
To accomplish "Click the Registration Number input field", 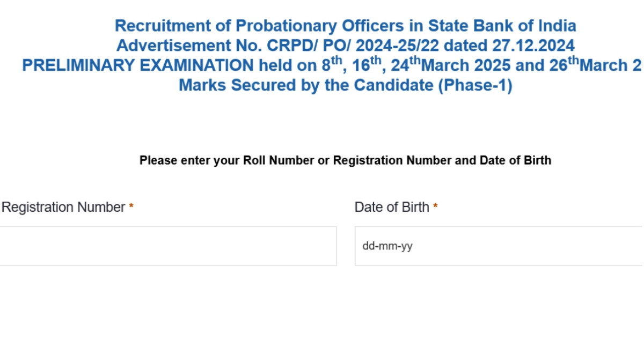I will click(x=167, y=246).
